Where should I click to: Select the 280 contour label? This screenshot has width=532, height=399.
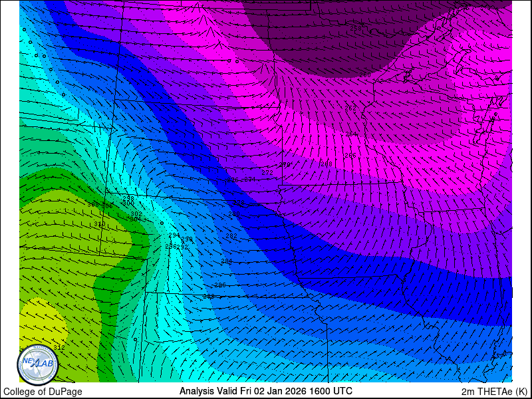click(234, 214)
